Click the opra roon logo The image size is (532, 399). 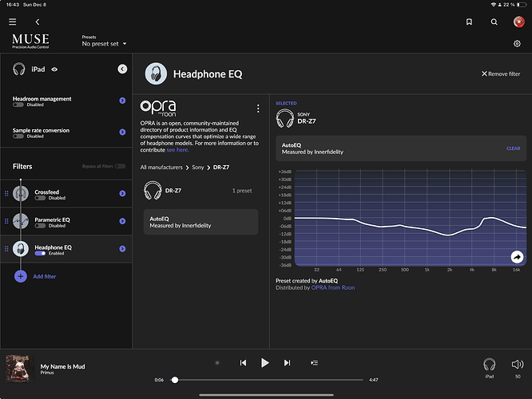[158, 109]
